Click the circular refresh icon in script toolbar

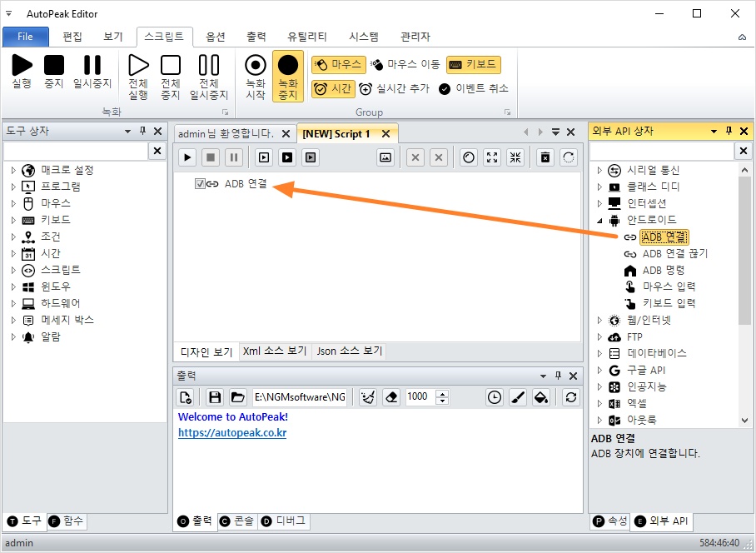click(569, 157)
